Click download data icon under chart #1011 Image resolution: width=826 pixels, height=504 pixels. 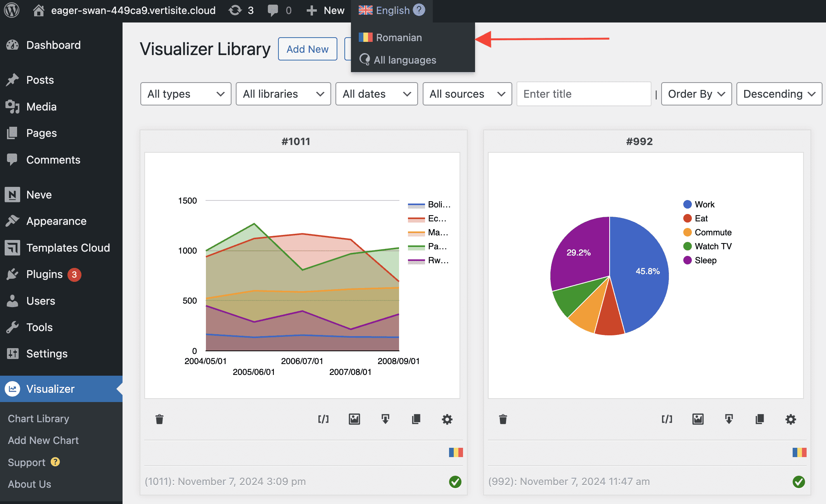[385, 419]
